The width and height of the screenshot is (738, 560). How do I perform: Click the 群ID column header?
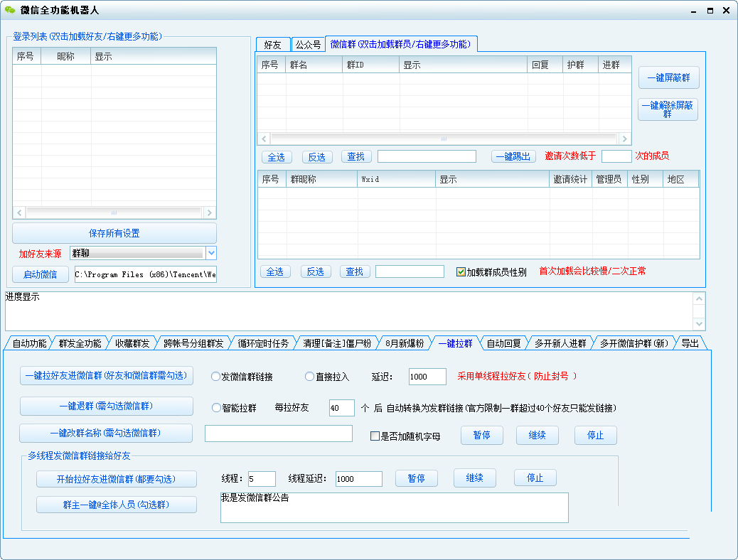tap(371, 65)
